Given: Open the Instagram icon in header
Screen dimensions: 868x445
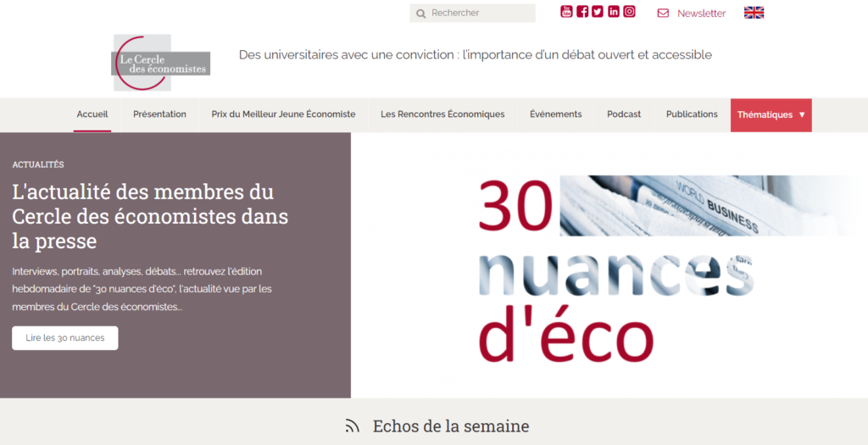Looking at the screenshot, I should (x=629, y=12).
